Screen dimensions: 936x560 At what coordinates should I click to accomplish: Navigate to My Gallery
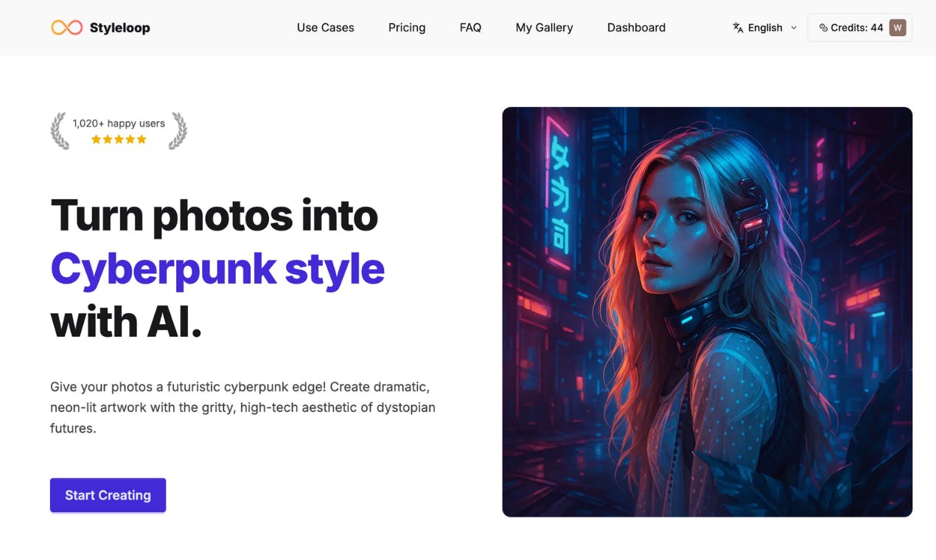(x=544, y=27)
